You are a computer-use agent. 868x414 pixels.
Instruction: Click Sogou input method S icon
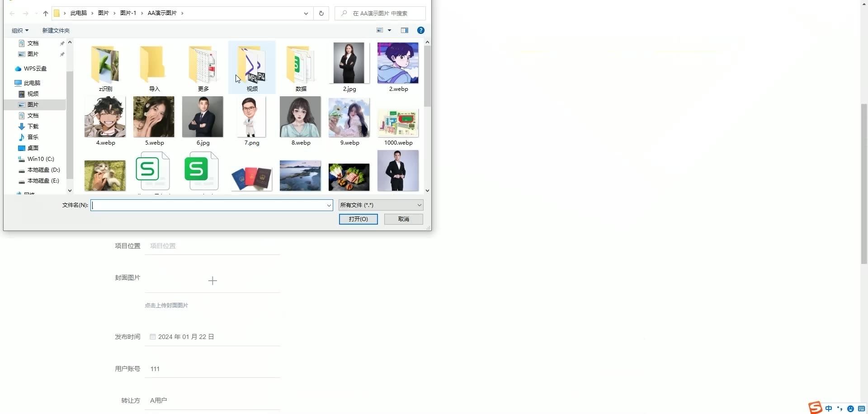[815, 407]
